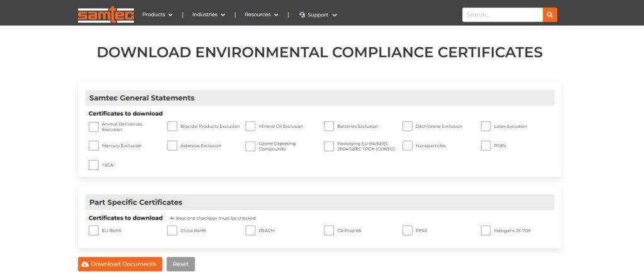The height and width of the screenshot is (275, 644).
Task: Open the Support menu
Action: click(318, 15)
